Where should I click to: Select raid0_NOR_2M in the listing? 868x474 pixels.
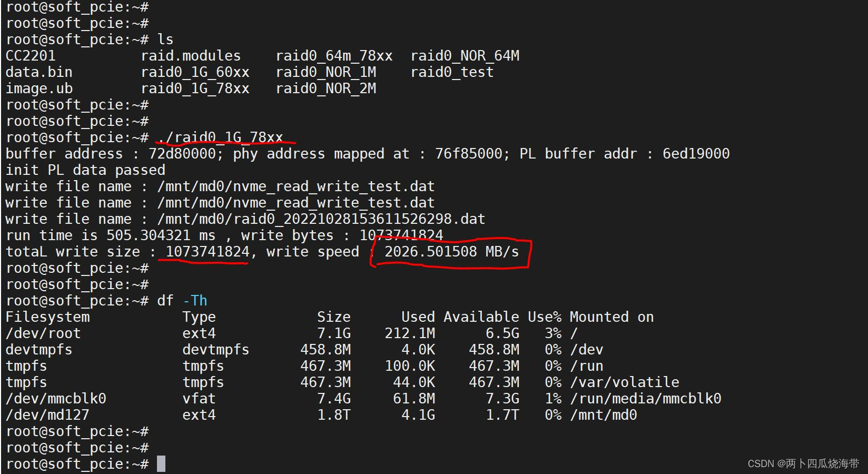(325, 88)
